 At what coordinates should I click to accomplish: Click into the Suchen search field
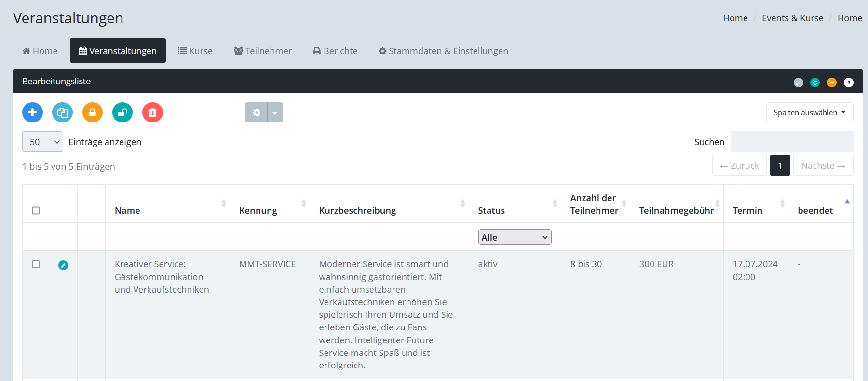pos(792,142)
